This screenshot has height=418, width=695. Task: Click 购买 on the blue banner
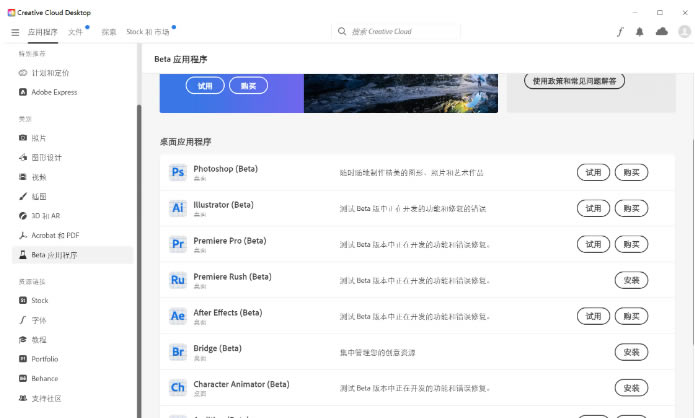tap(248, 86)
